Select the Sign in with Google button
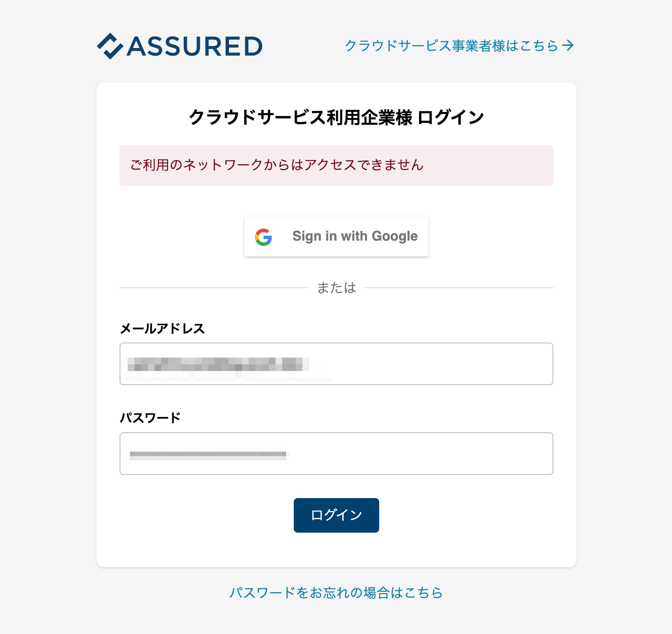 [x=336, y=236]
